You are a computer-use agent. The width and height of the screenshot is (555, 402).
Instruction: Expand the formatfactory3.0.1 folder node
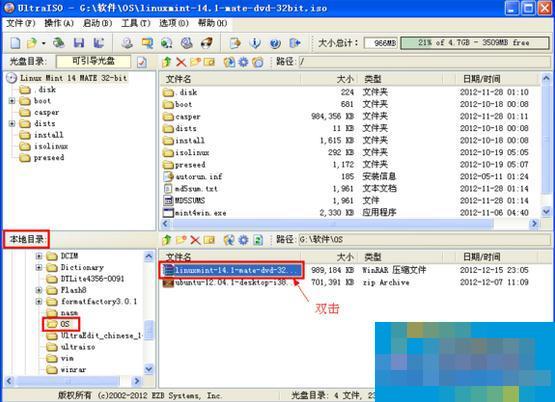tap(39, 302)
